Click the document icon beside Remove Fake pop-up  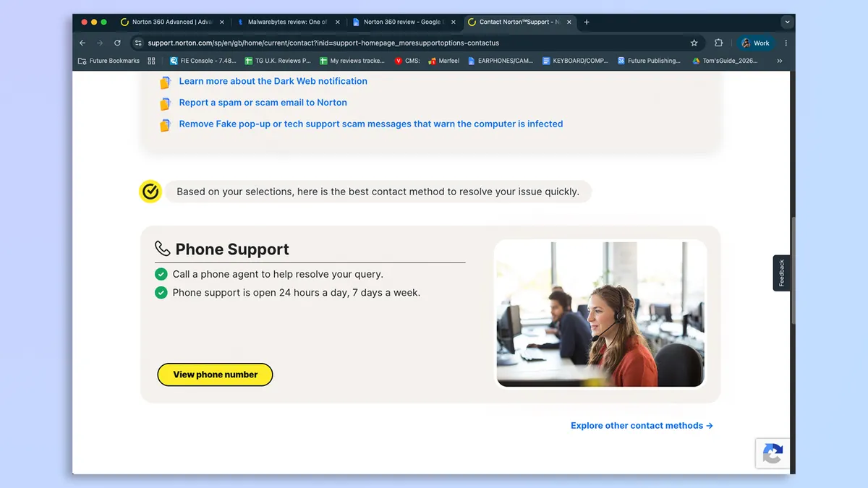pos(165,125)
